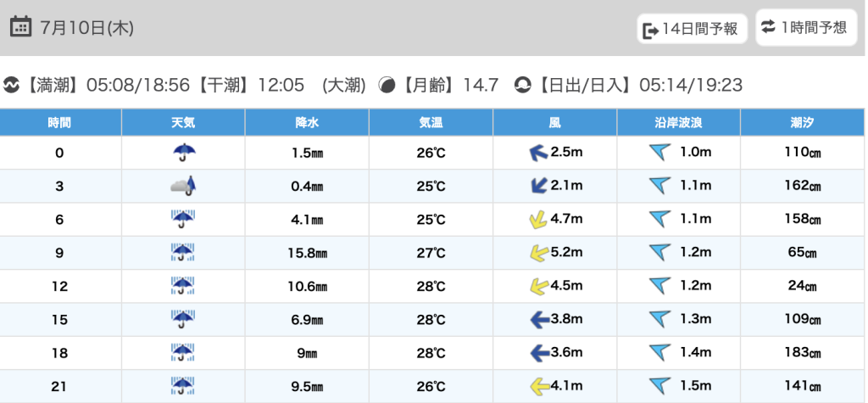868x403 pixels.
Task: Click the 沿岸波浪 column header
Action: (678, 123)
